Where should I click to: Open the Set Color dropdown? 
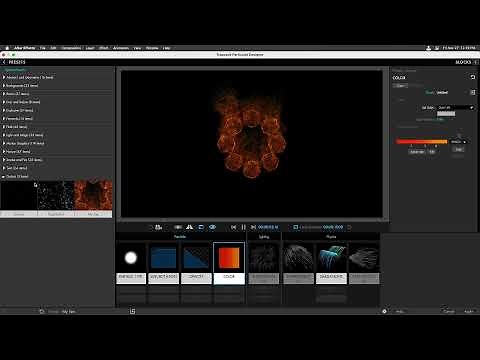(455, 108)
